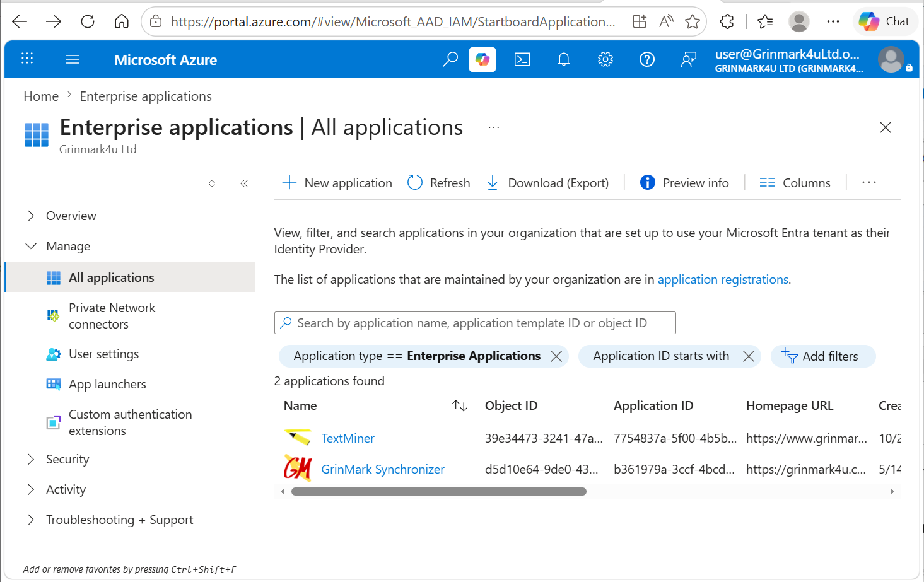The image size is (924, 582).
Task: Click Download (Export)
Action: (x=548, y=183)
